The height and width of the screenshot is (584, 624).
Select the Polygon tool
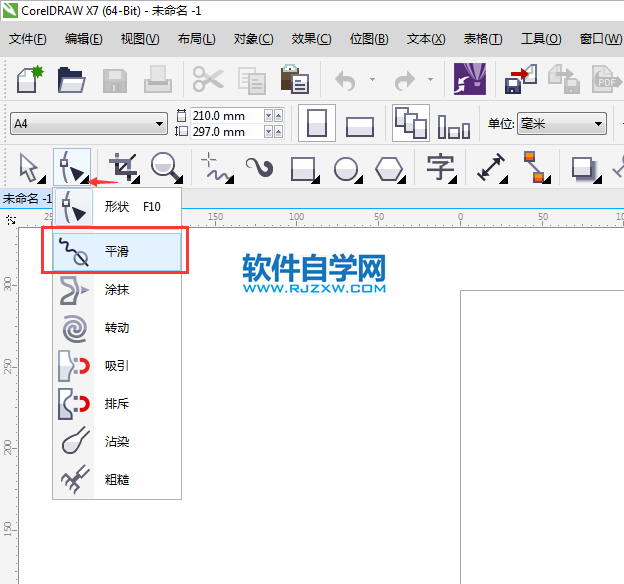(390, 169)
